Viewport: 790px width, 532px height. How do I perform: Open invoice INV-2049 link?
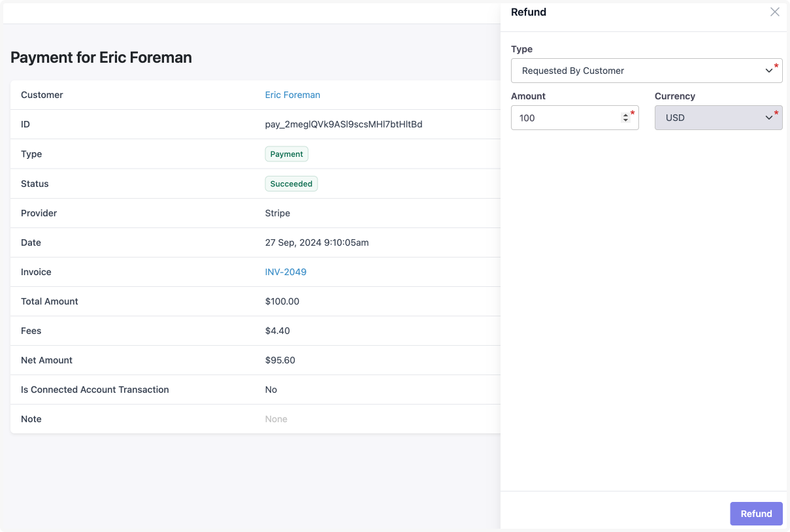pyautogui.click(x=286, y=272)
